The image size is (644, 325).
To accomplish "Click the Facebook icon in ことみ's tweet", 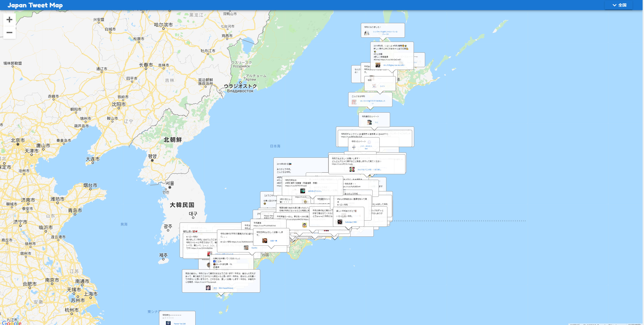I will pyautogui.click(x=214, y=261).
